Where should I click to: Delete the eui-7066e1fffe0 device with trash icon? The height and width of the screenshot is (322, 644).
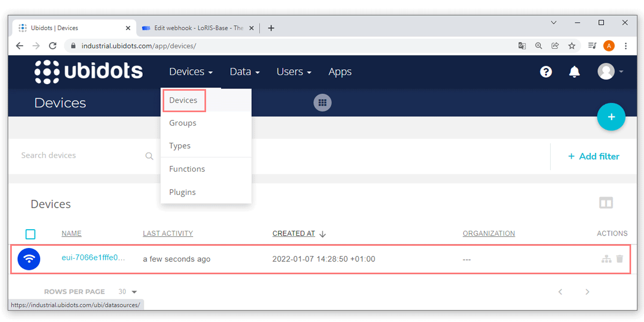619,259
